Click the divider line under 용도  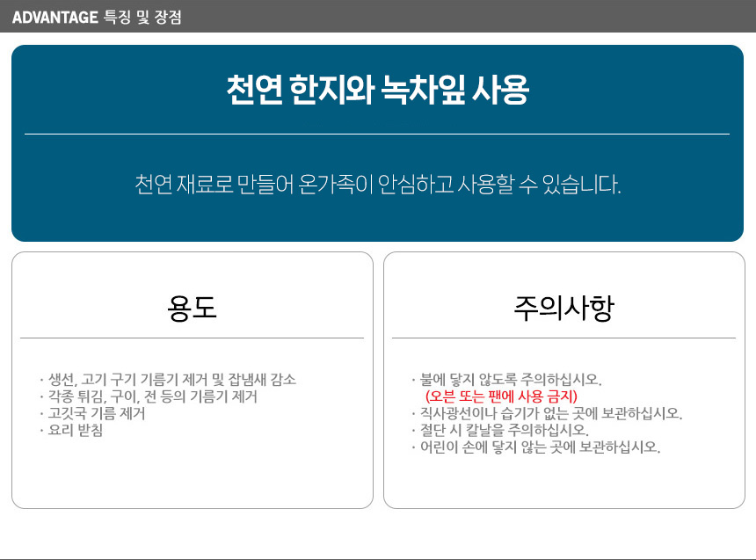[192, 338]
